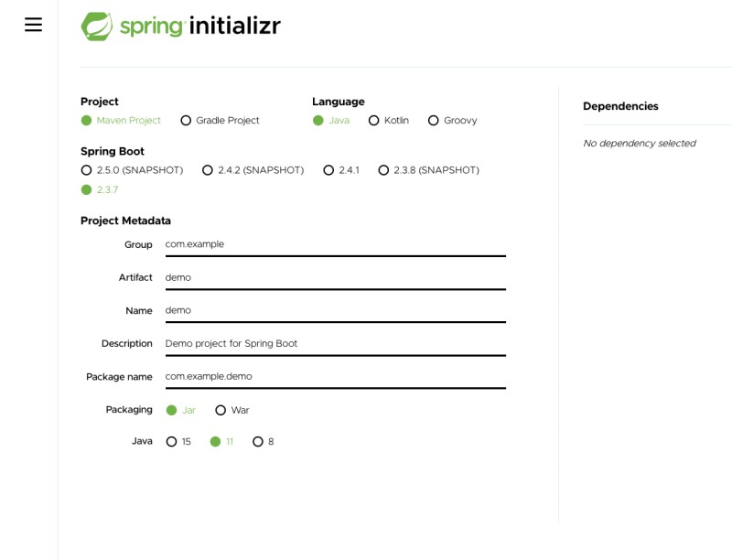Edit the Package name field
The height and width of the screenshot is (560, 732).
point(335,377)
